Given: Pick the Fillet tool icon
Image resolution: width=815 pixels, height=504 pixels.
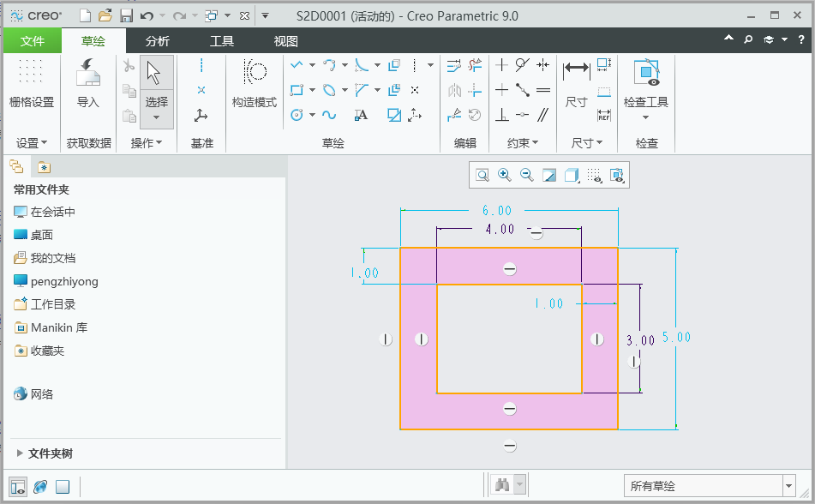Looking at the screenshot, I should (362, 65).
